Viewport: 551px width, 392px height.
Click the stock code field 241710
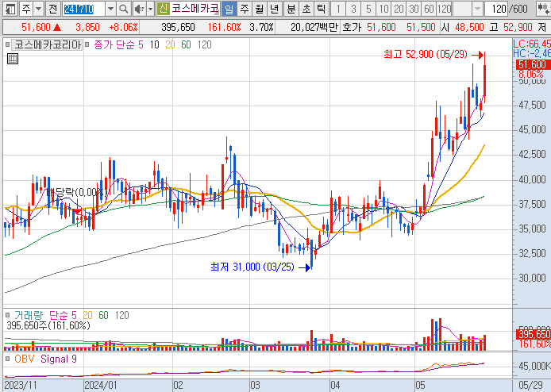click(83, 9)
